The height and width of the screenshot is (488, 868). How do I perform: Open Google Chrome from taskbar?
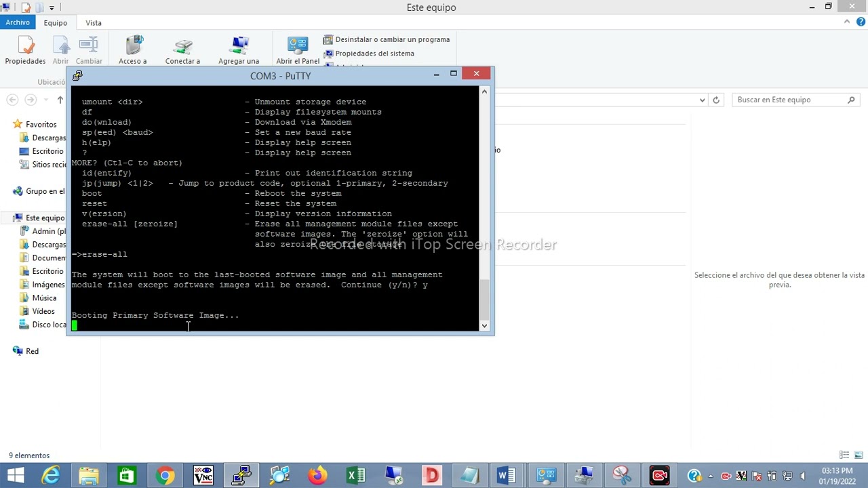click(x=165, y=475)
